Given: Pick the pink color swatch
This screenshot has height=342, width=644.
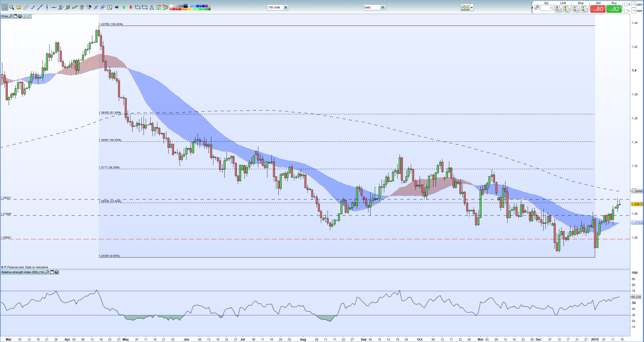Looking at the screenshot, I should click(209, 6).
